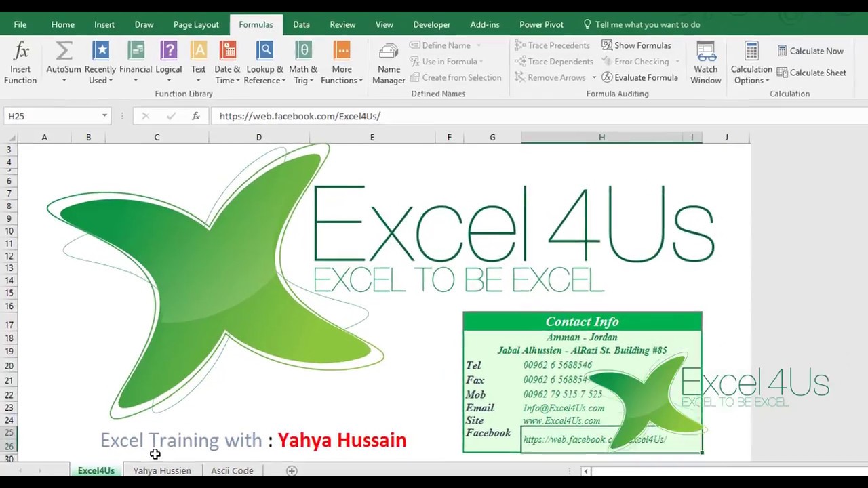Click Calculate Now
868x488 pixels.
(x=810, y=51)
